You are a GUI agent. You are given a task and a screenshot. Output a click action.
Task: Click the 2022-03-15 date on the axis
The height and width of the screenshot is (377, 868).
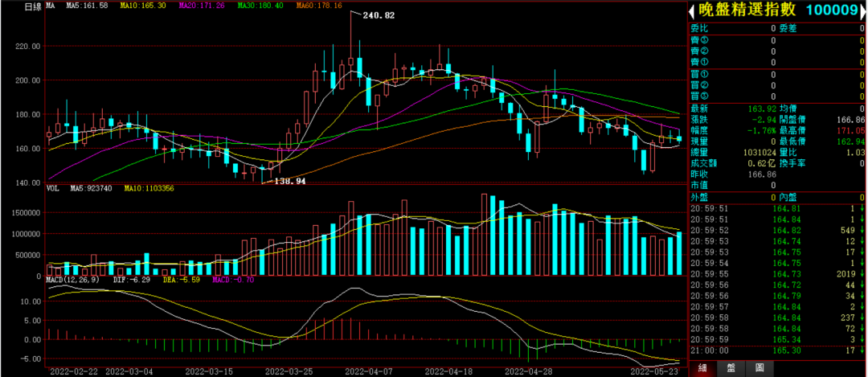[x=208, y=371]
